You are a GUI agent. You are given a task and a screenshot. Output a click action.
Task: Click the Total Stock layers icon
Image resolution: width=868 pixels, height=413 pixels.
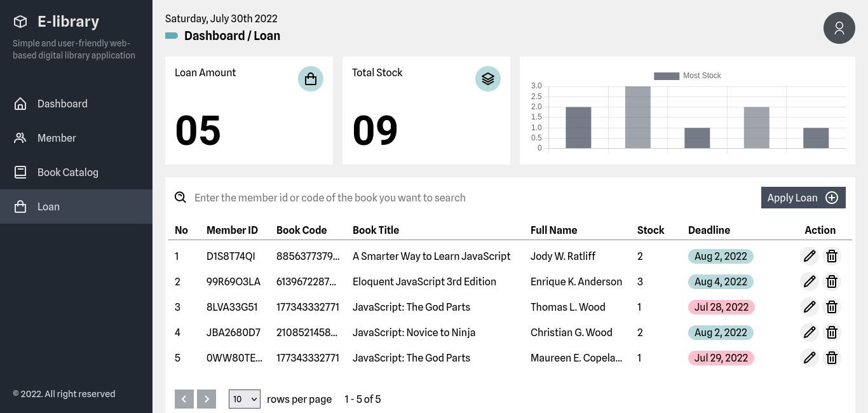point(488,79)
